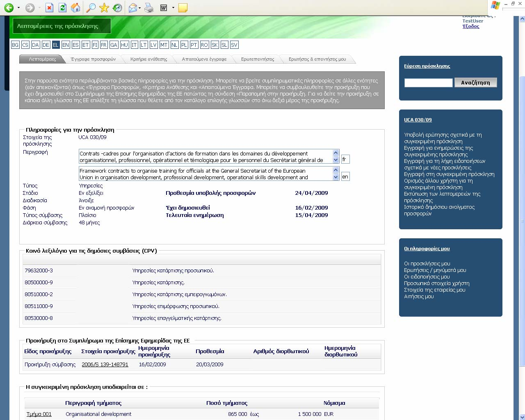Switch the page language to ES
The height and width of the screenshot is (420, 525).
pyautogui.click(x=75, y=45)
